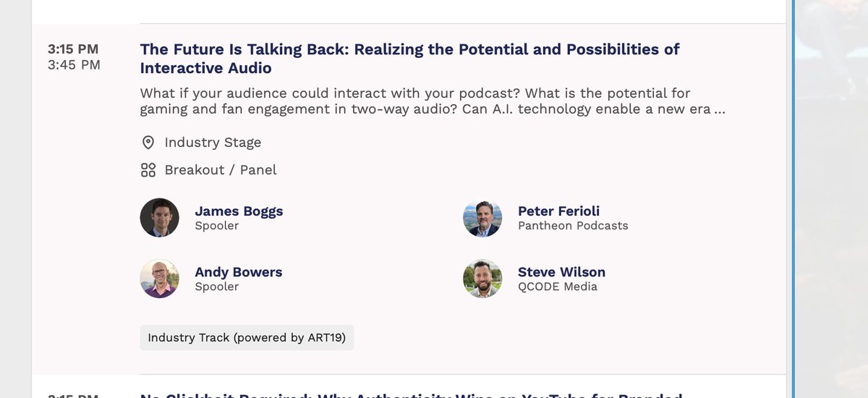Open James Boggs speaker name link

pos(239,211)
